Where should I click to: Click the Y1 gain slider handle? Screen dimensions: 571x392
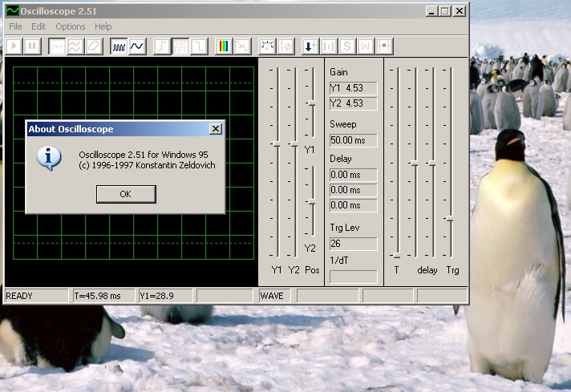[x=277, y=144]
